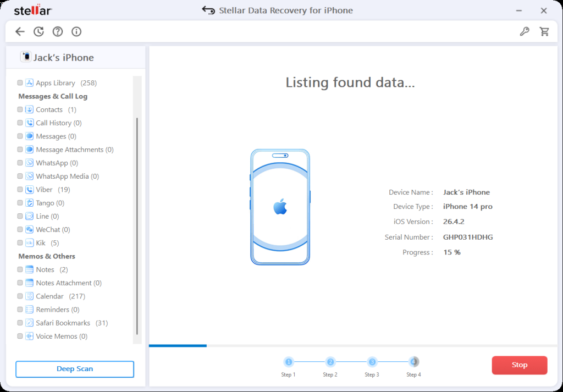
Task: Click the Step 4 progress marker
Action: [413, 362]
